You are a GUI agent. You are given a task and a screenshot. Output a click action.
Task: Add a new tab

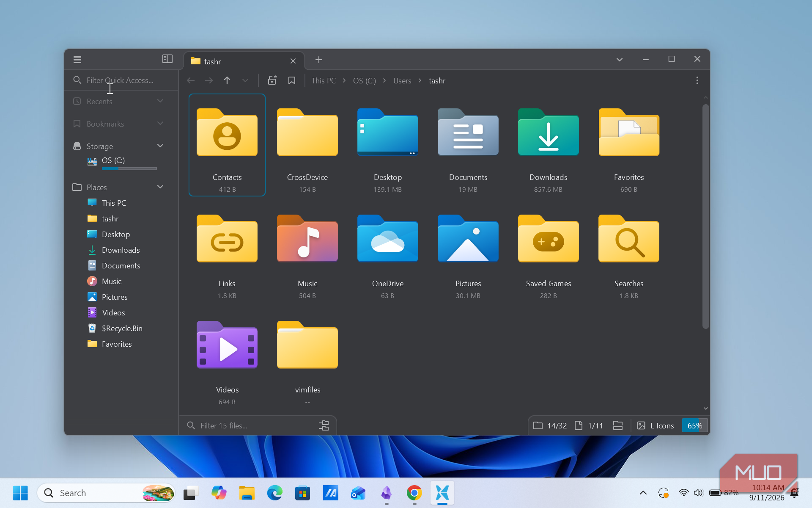[319, 60]
